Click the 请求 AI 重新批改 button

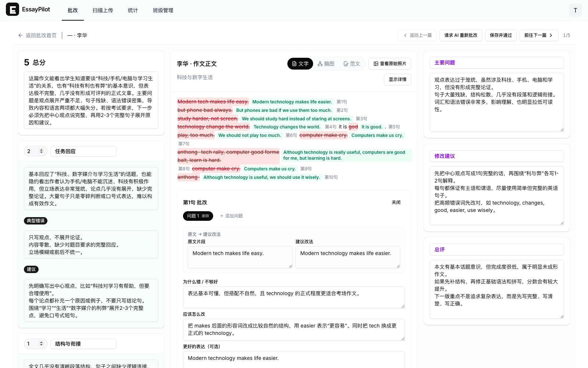click(460, 35)
